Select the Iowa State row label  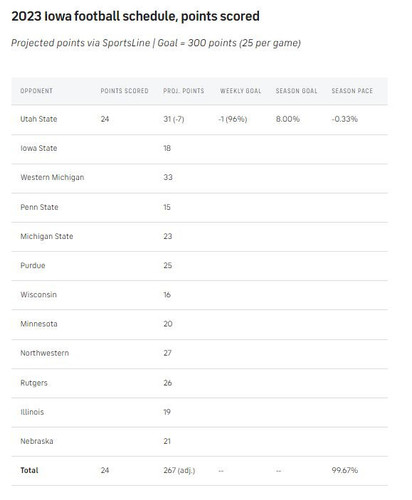click(x=39, y=148)
